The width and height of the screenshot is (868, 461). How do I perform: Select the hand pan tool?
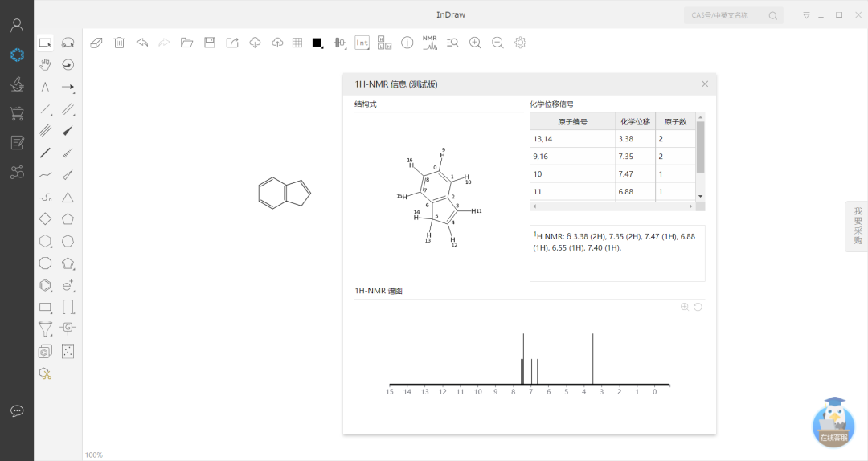pyautogui.click(x=46, y=65)
